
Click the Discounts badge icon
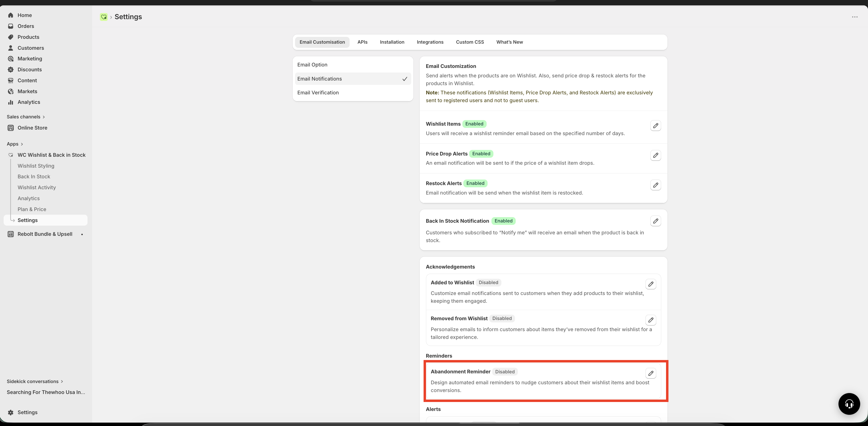11,69
